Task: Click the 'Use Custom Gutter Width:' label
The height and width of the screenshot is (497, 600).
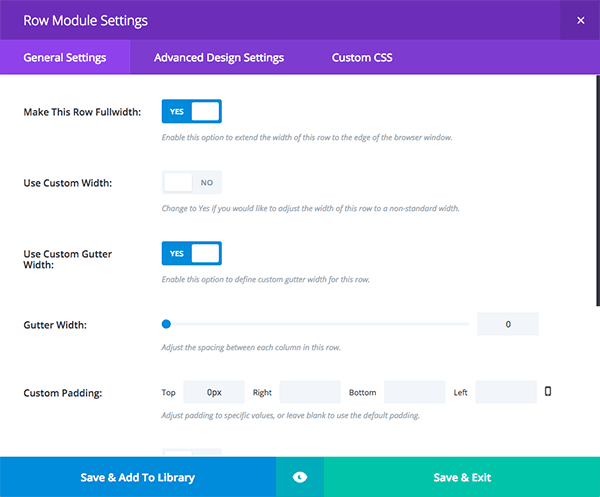Action: pyautogui.click(x=68, y=259)
